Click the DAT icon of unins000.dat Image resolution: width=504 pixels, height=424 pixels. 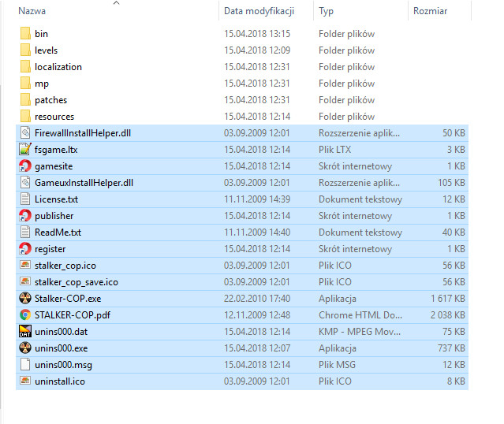pos(25,332)
